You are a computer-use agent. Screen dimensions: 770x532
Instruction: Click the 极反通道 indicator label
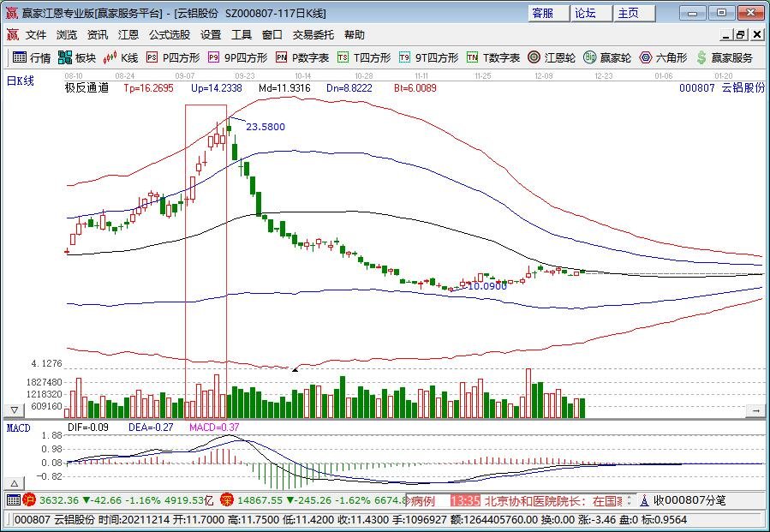(87, 88)
